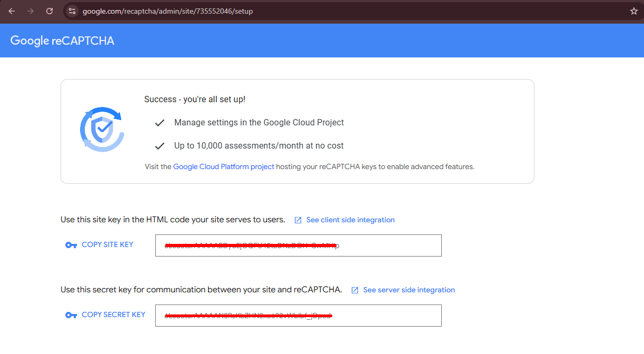This screenshot has height=354, width=644.
Task: Click external-link icon for server side integration
Action: tap(355, 290)
